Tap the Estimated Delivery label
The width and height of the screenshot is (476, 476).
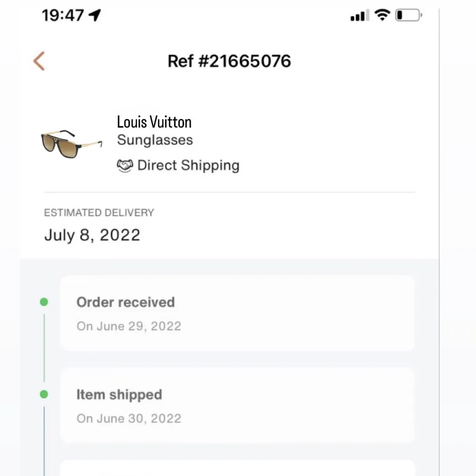tap(99, 213)
